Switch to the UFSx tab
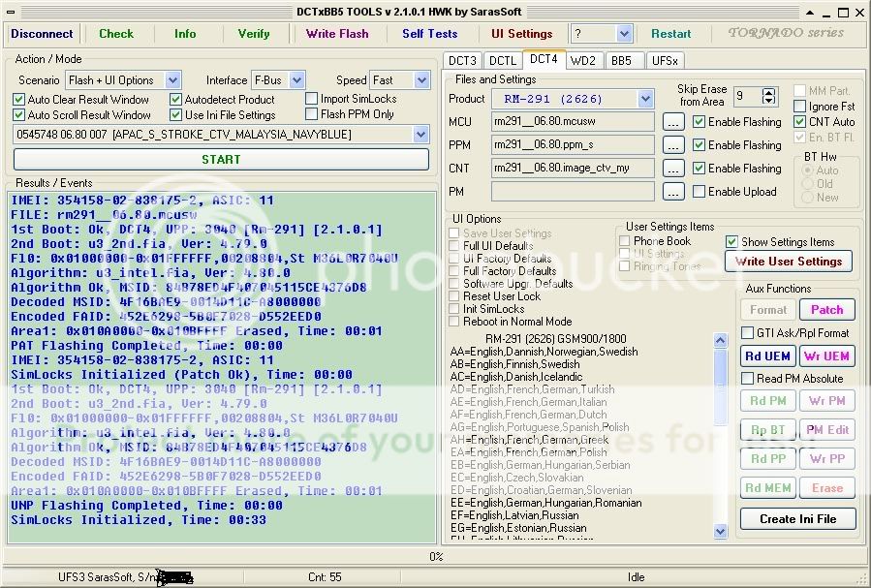This screenshot has height=588, width=871. [x=665, y=60]
